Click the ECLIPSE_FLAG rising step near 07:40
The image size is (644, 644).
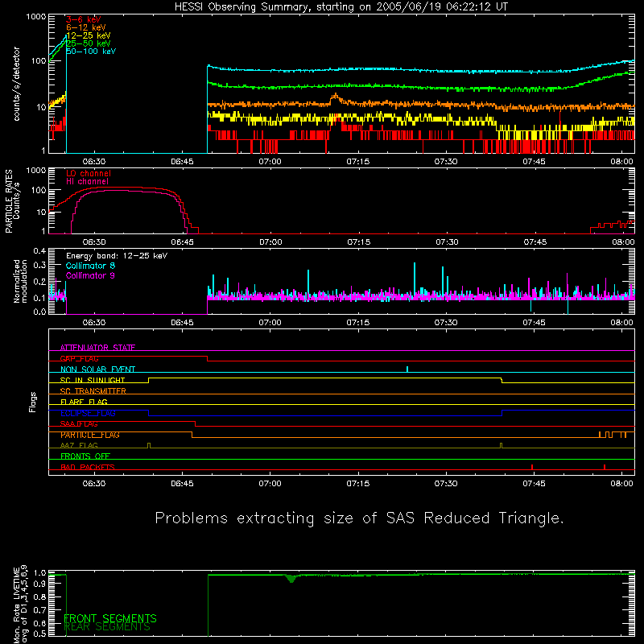pyautogui.click(x=502, y=413)
